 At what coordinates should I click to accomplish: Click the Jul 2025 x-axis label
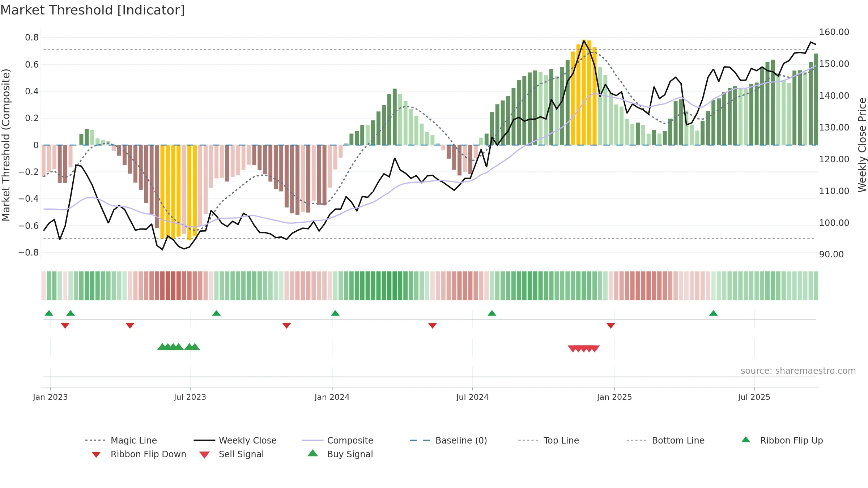754,397
